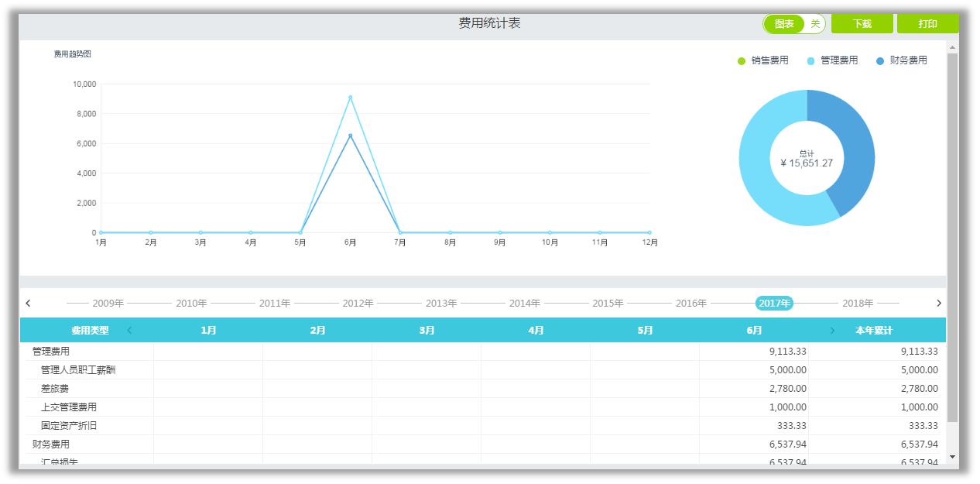Click the 下载 download button
Screen dimensions: 980x484
pyautogui.click(x=862, y=24)
